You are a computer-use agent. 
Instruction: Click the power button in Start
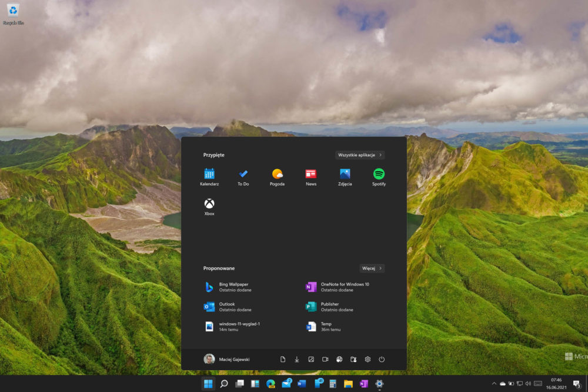pyautogui.click(x=382, y=359)
